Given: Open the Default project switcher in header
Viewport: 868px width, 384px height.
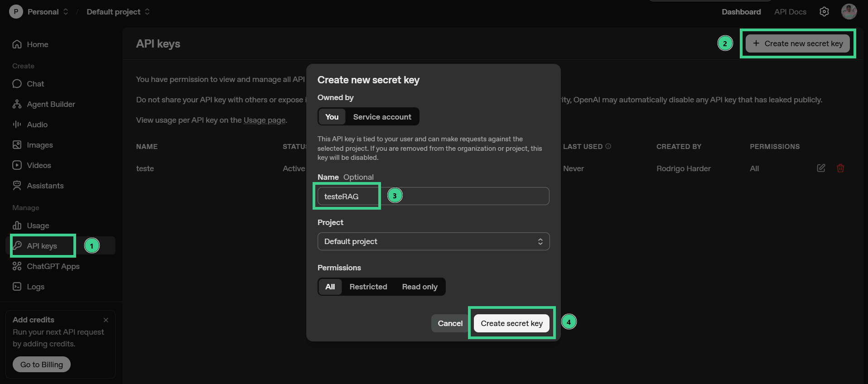Looking at the screenshot, I should [x=118, y=12].
